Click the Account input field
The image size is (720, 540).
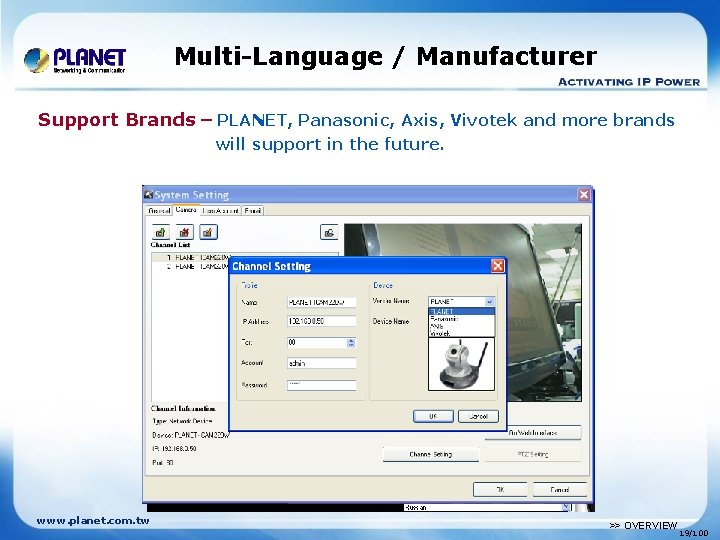321,363
